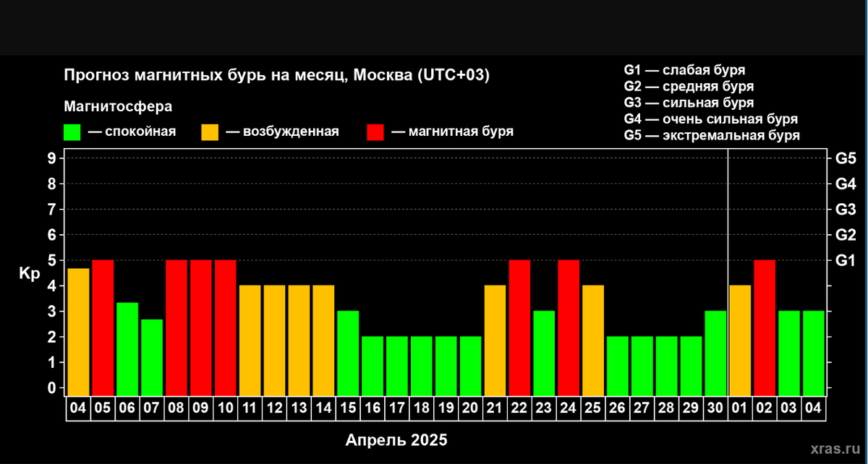Click the green bar for April 16

pos(373,366)
